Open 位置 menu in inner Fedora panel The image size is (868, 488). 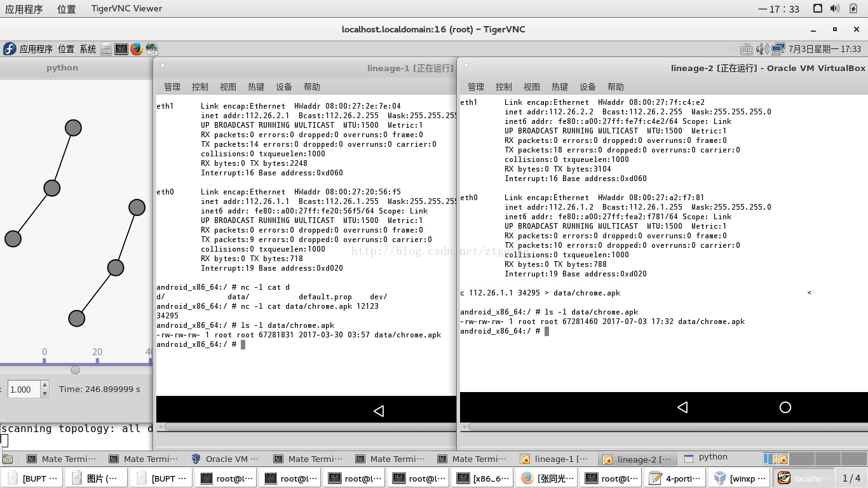(x=66, y=49)
